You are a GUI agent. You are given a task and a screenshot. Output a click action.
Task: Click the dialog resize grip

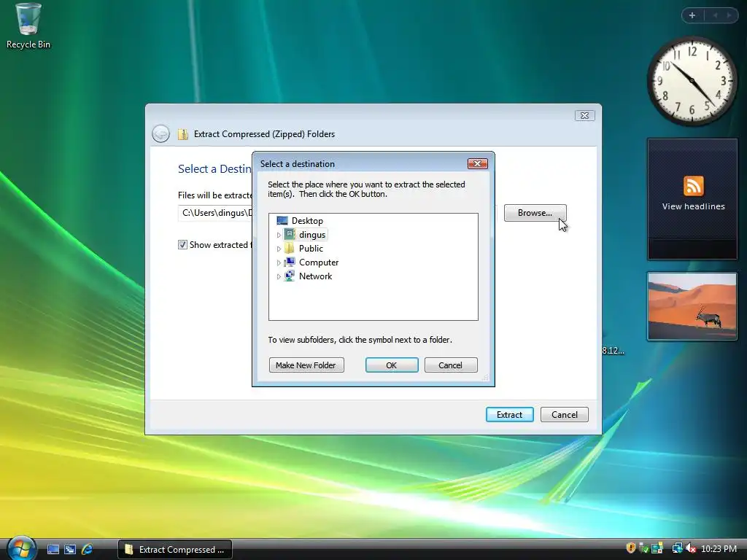[485, 377]
